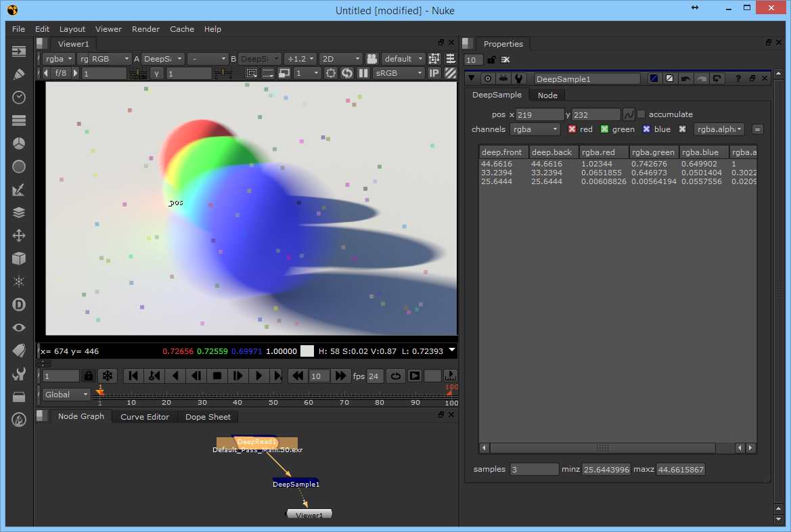Toggle the alpha channel checkbox

pyautogui.click(x=682, y=129)
